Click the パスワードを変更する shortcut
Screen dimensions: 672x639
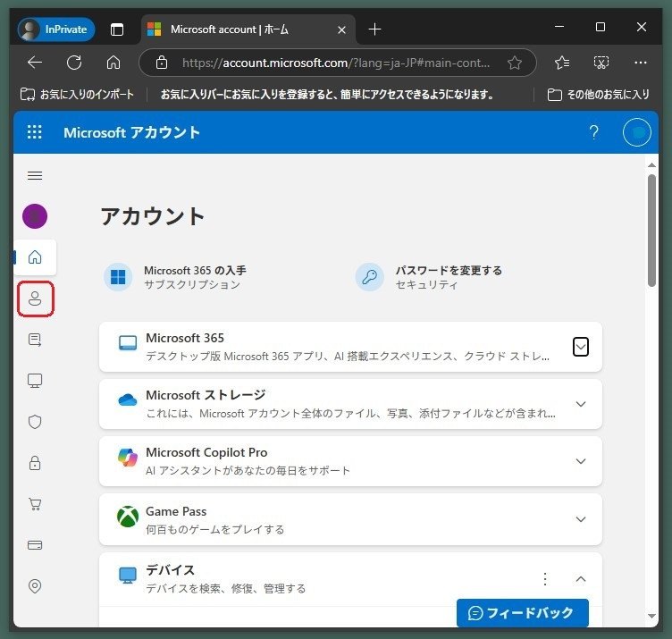(x=429, y=277)
